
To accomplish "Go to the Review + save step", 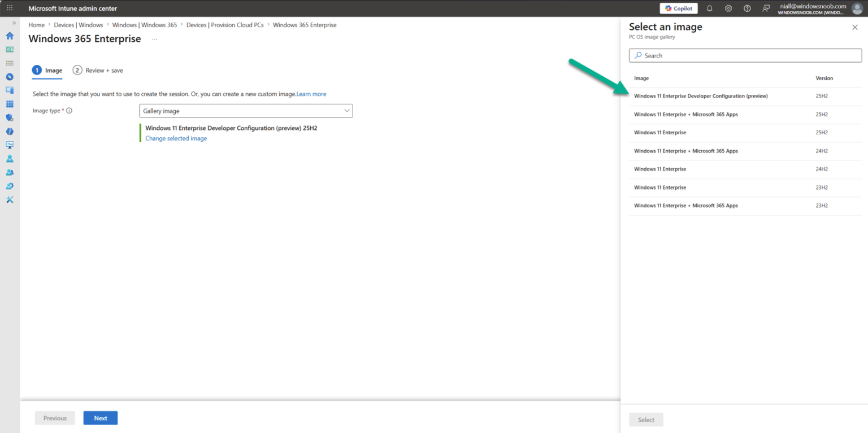I will click(x=98, y=71).
